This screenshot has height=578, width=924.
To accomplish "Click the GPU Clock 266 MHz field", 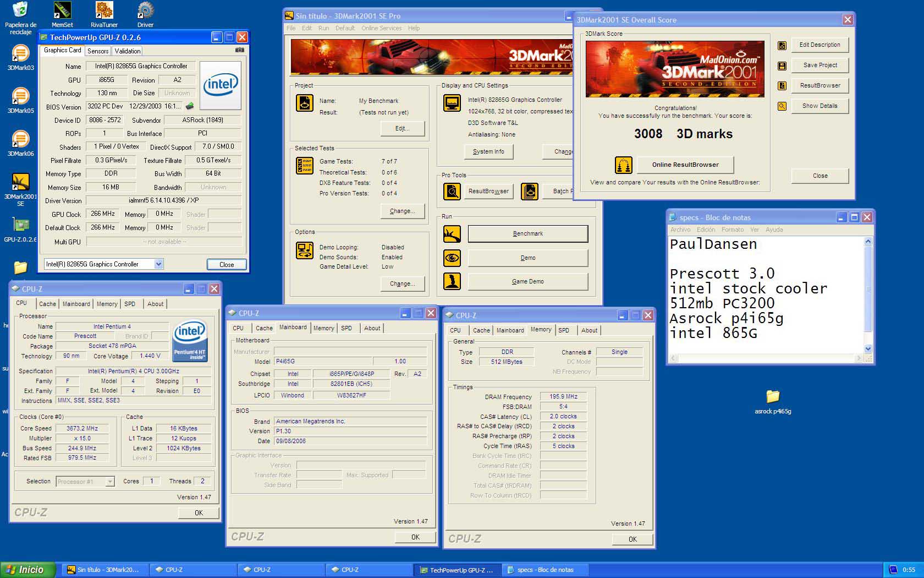I will click(x=103, y=214).
